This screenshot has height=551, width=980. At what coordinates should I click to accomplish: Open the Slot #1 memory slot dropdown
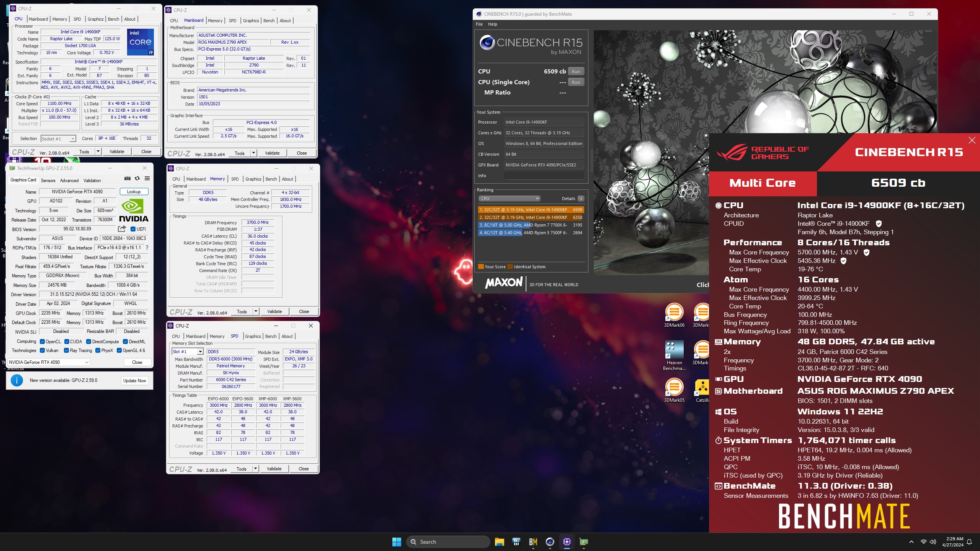(187, 352)
